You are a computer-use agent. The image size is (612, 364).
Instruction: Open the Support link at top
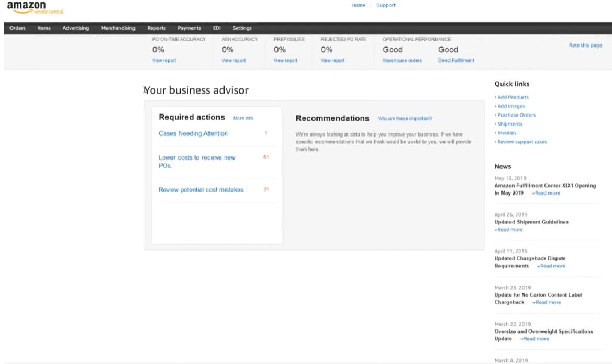[x=386, y=5]
